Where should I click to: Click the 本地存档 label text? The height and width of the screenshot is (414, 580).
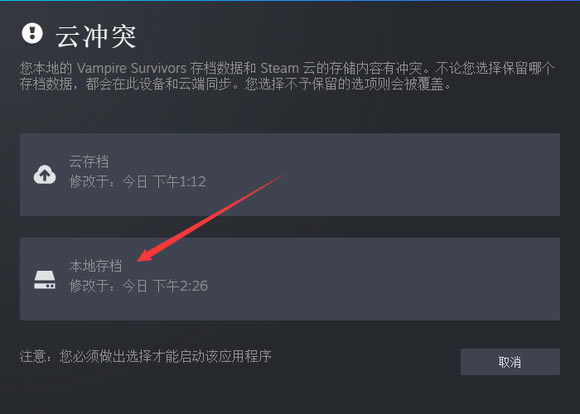click(95, 266)
